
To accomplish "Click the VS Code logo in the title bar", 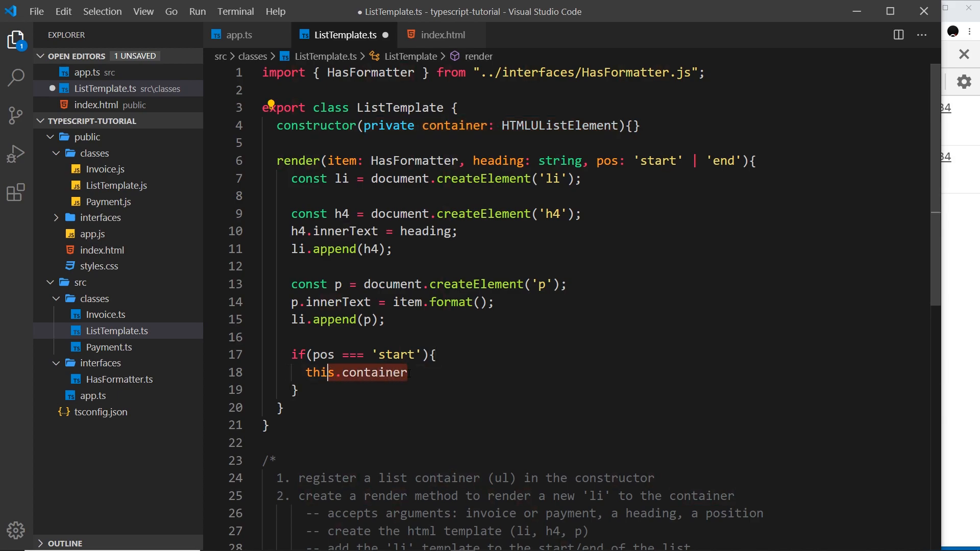I will pyautogui.click(x=11, y=11).
